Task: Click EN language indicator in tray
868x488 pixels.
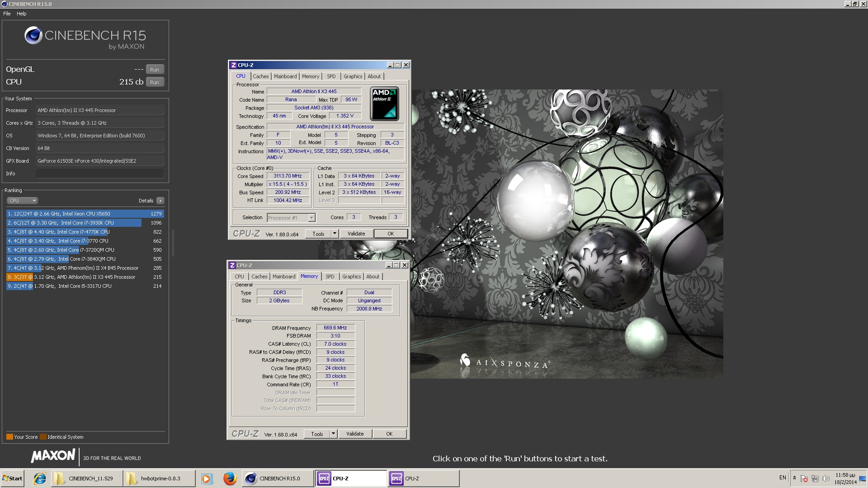Action: click(783, 478)
